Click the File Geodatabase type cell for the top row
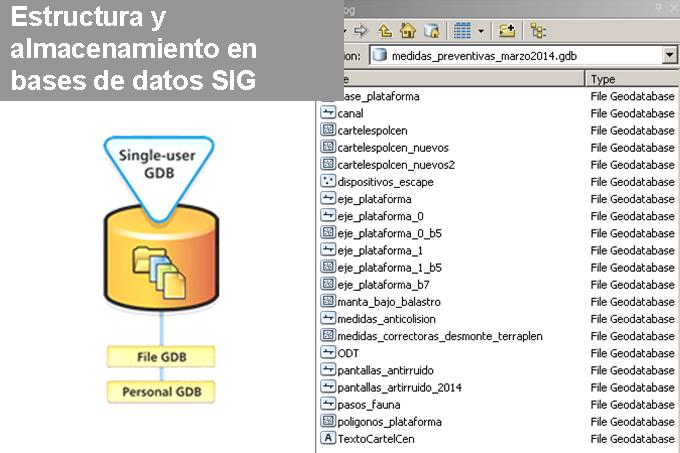Viewport: 680px width, 453px height. 632,96
